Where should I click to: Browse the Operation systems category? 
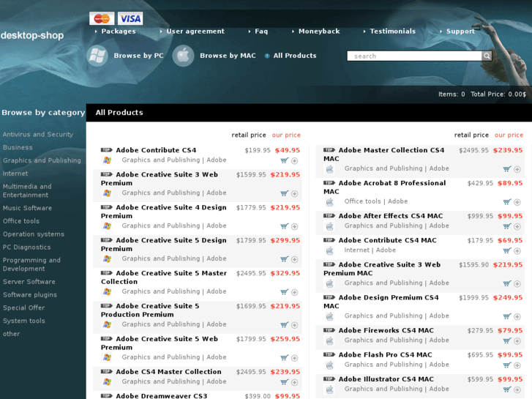(33, 234)
